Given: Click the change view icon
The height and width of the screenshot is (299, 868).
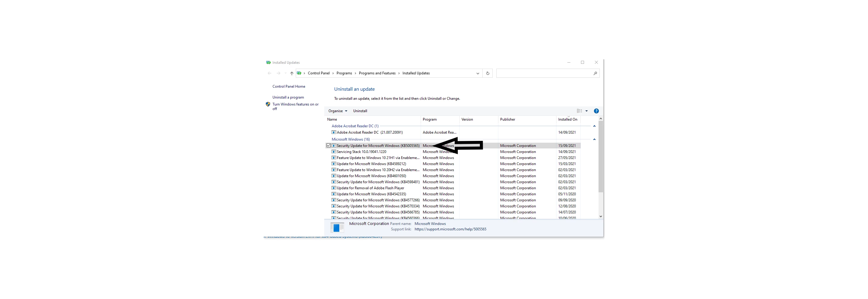Looking at the screenshot, I should point(579,111).
